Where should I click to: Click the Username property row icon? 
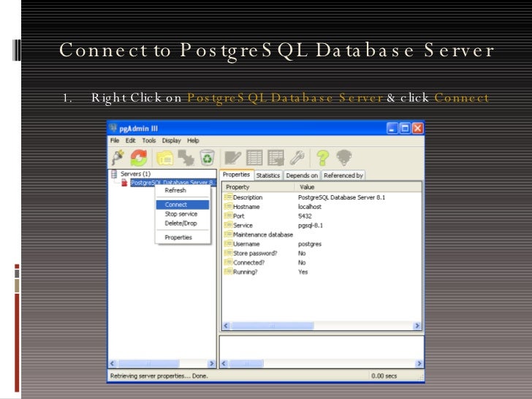pos(228,243)
